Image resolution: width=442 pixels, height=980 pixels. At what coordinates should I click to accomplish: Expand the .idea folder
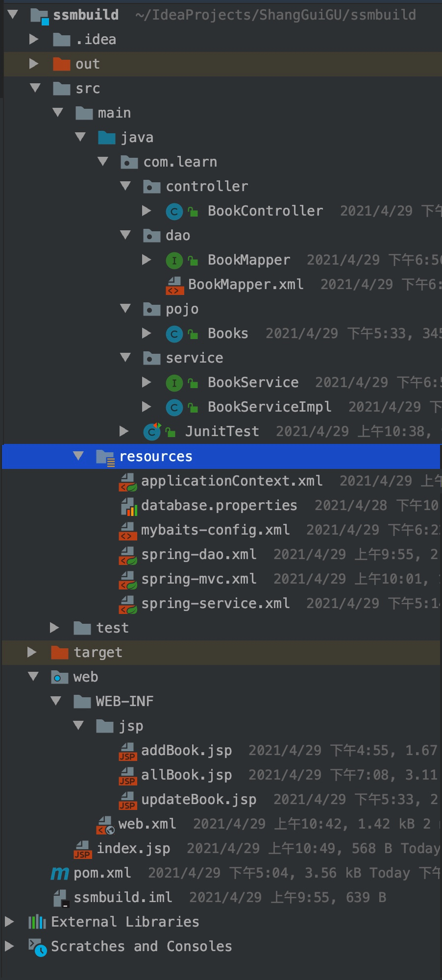tap(34, 39)
